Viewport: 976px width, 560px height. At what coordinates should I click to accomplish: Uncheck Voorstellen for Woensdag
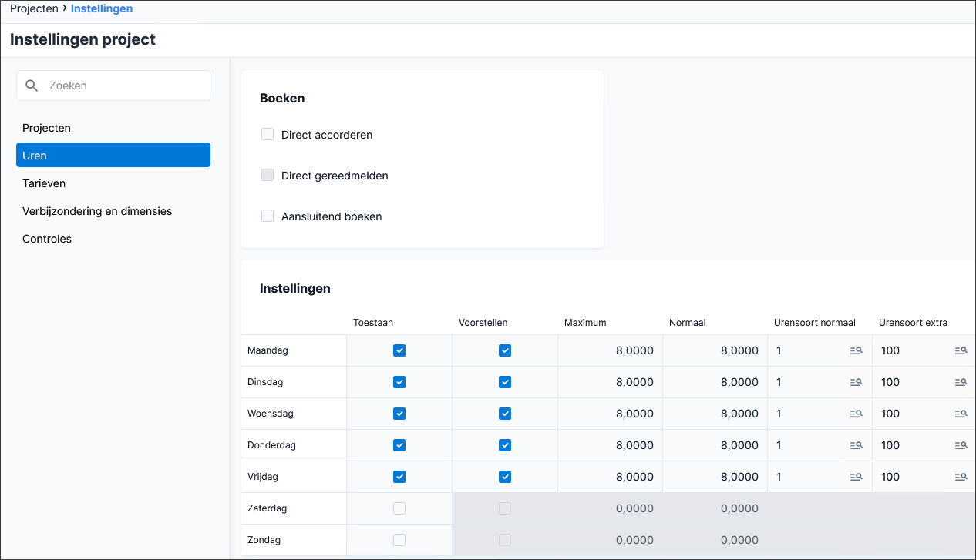coord(505,414)
